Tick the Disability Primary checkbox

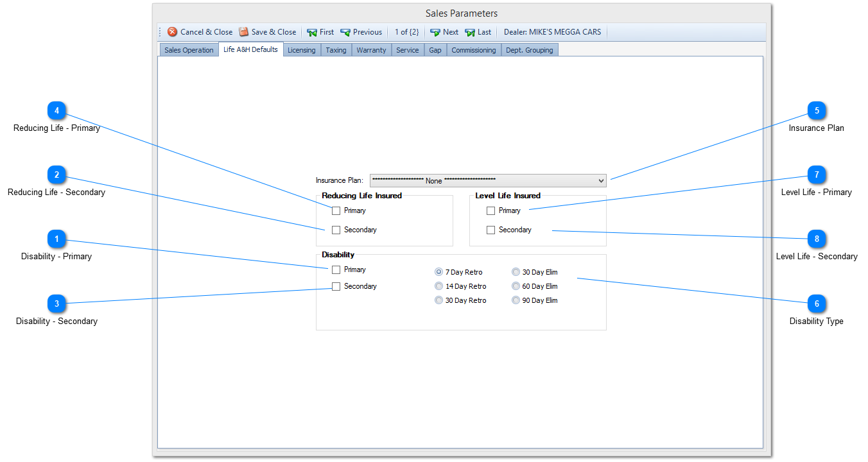click(336, 269)
